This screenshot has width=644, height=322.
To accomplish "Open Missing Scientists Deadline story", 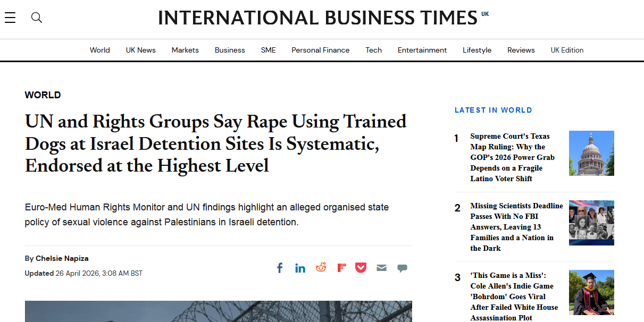I will click(x=516, y=227).
